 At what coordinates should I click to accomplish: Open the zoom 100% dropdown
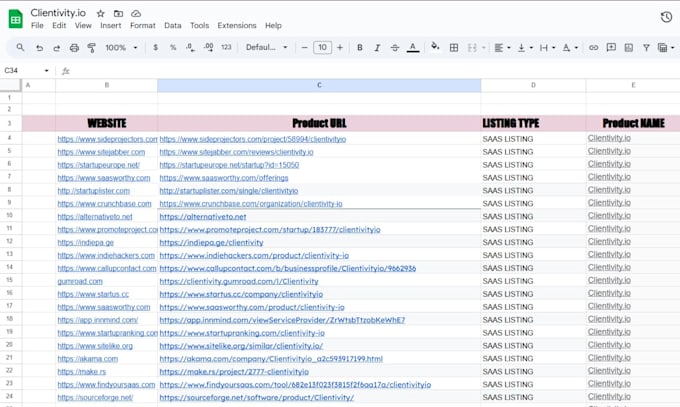121,47
